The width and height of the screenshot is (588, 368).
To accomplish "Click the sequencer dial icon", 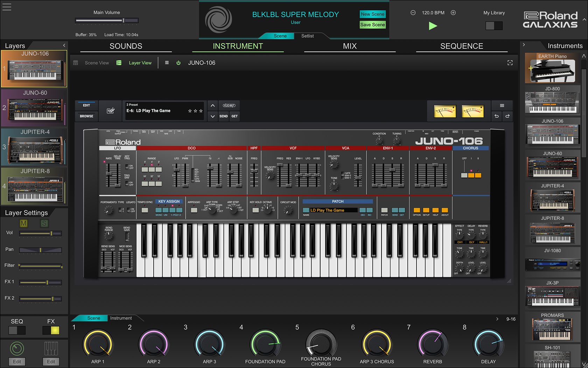I will tap(17, 349).
